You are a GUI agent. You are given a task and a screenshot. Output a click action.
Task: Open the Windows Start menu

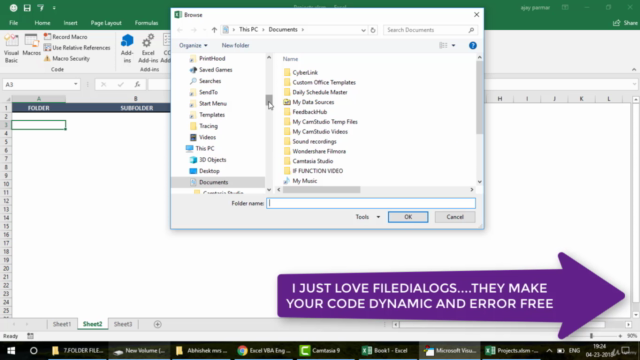tap(11, 351)
